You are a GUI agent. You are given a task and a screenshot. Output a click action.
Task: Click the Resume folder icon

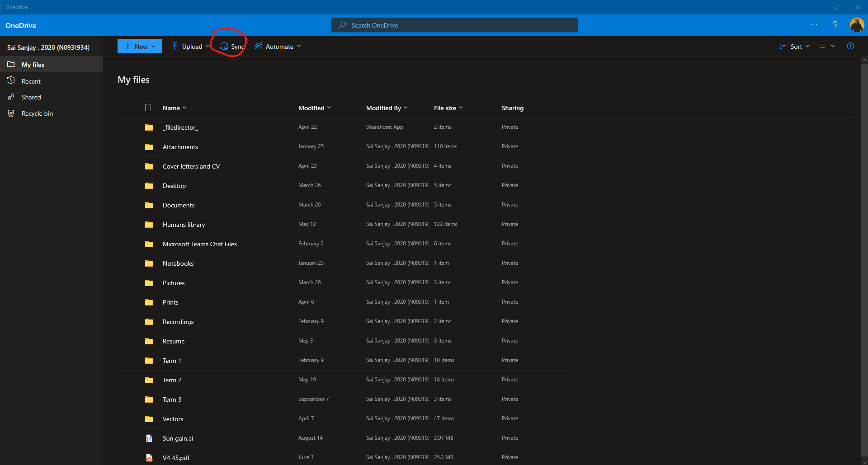[149, 341]
